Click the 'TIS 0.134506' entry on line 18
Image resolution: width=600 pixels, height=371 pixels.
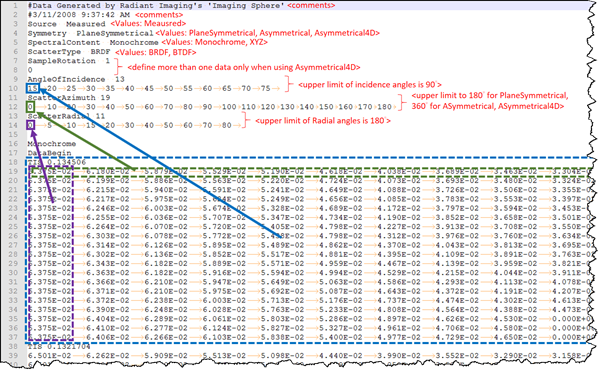pos(57,162)
